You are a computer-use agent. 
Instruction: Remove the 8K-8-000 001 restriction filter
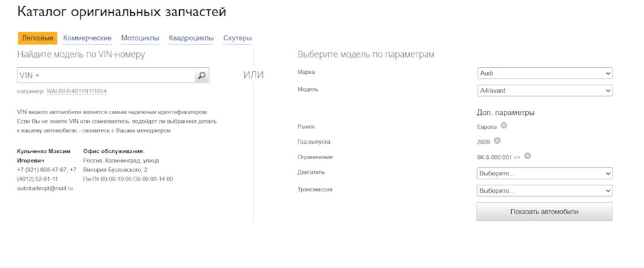528,156
